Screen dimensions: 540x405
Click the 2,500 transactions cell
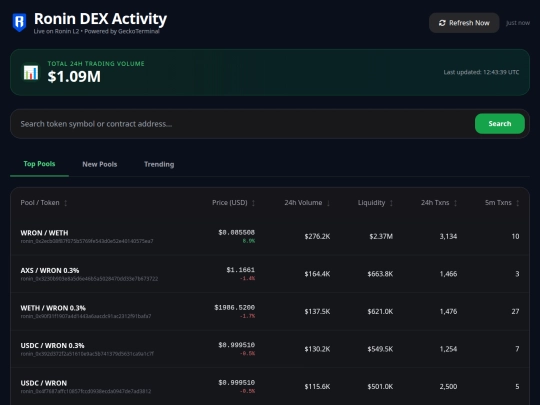(x=448, y=386)
